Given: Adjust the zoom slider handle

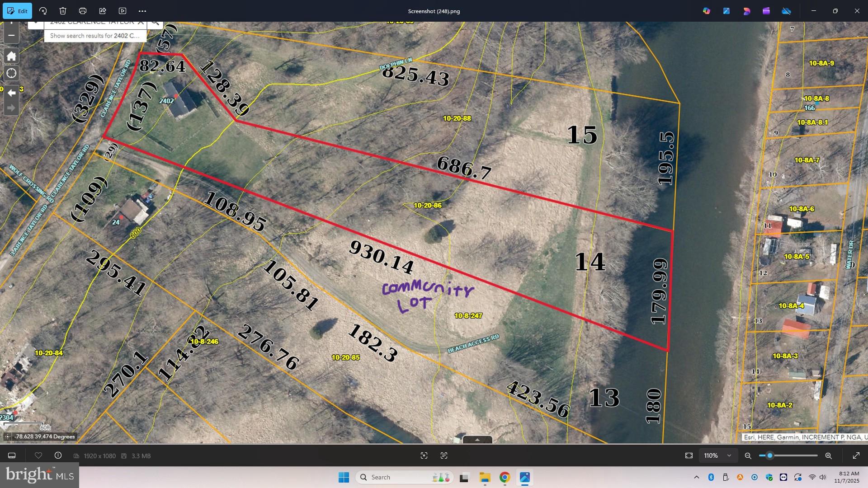Looking at the screenshot, I should (770, 455).
